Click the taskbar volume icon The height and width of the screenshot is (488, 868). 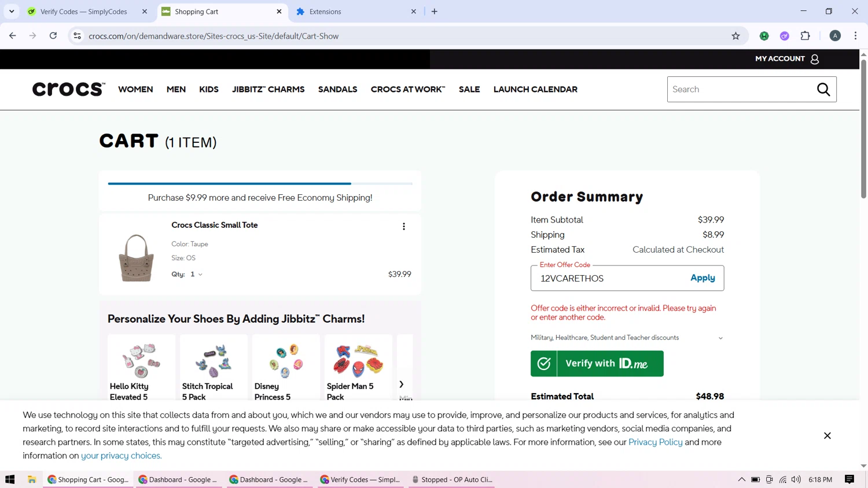tap(796, 479)
